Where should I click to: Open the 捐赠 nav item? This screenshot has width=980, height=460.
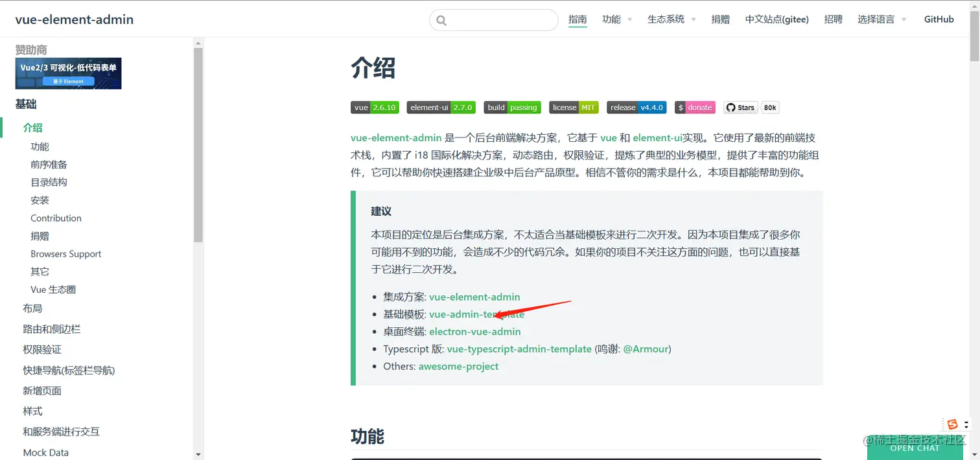720,19
